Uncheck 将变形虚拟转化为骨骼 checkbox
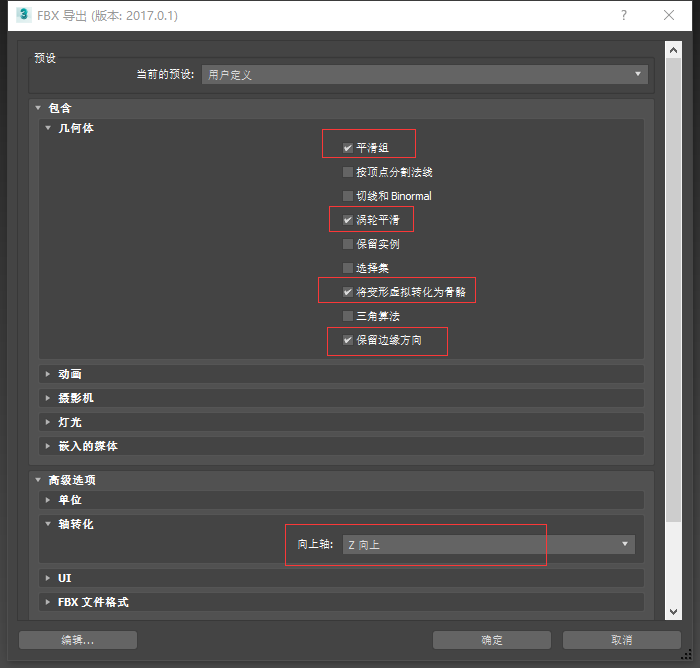Image resolution: width=700 pixels, height=668 pixels. point(348,292)
